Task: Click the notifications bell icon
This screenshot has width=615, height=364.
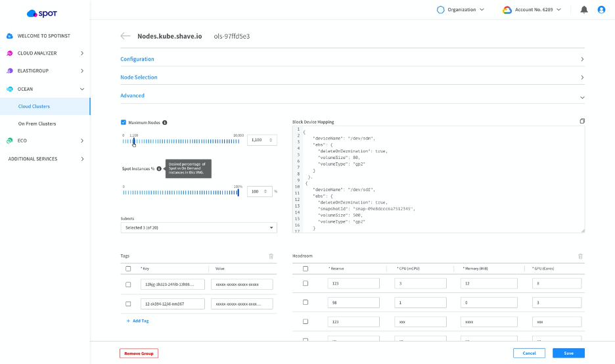Action: point(584,10)
